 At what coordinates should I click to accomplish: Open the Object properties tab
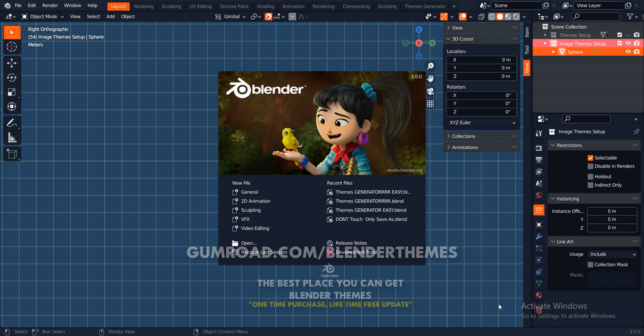coord(539,224)
